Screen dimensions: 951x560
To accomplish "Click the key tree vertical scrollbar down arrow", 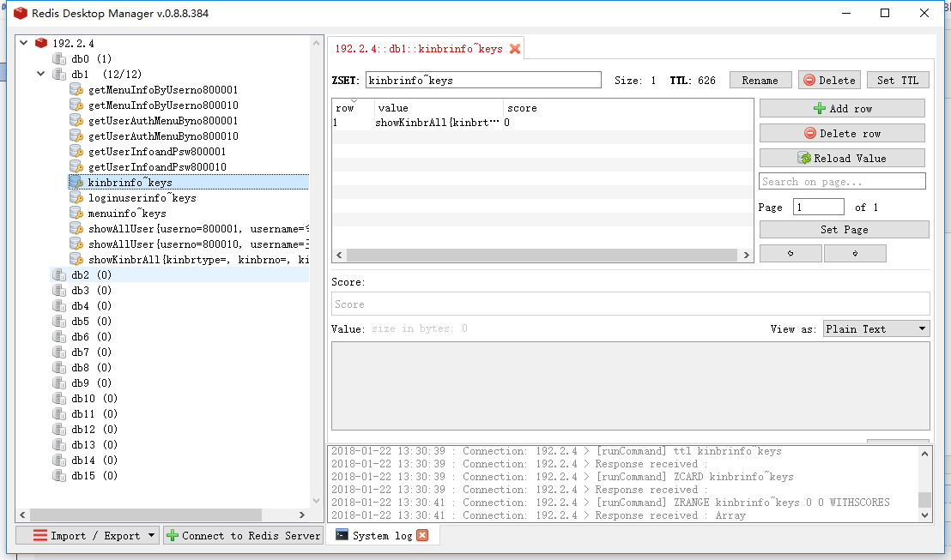I will coord(316,501).
